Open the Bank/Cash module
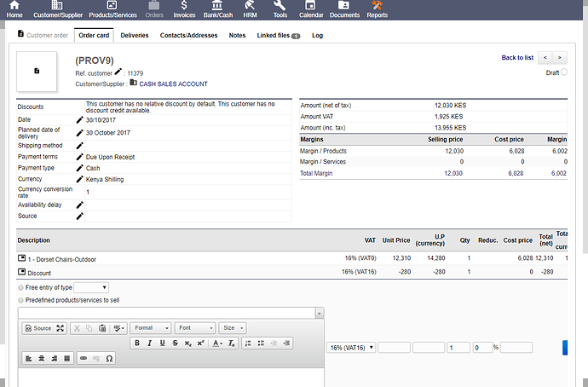Viewport: 588px width, 387px height. (218, 9)
